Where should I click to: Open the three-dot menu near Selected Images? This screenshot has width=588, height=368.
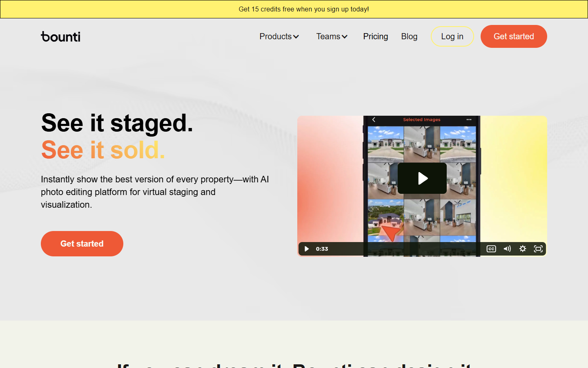coord(469,119)
